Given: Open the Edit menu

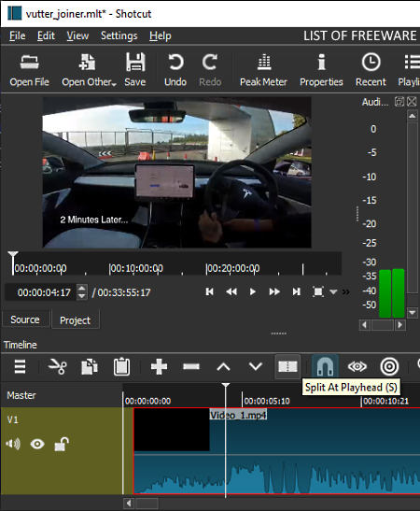Looking at the screenshot, I should (46, 35).
